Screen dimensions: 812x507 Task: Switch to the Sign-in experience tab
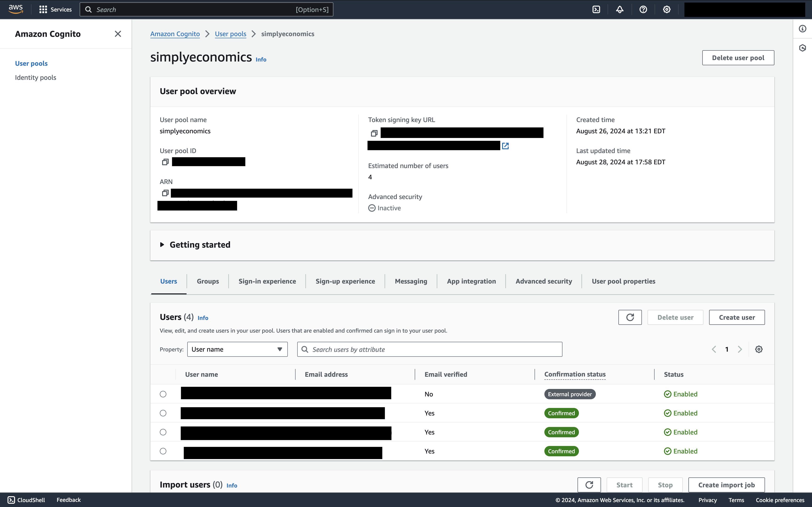tap(267, 281)
